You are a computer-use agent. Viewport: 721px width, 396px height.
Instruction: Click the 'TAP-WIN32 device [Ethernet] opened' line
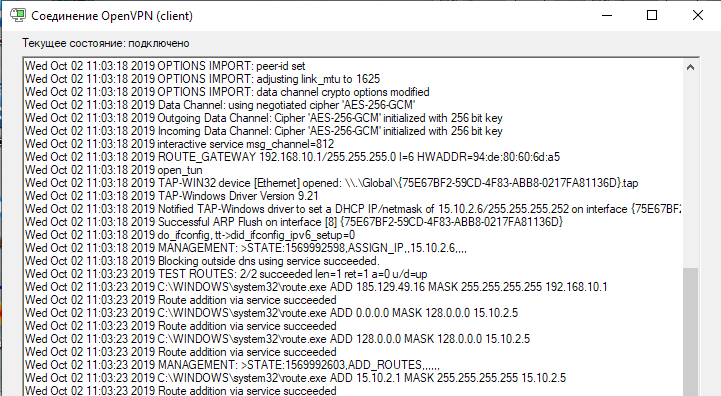[x=332, y=183]
